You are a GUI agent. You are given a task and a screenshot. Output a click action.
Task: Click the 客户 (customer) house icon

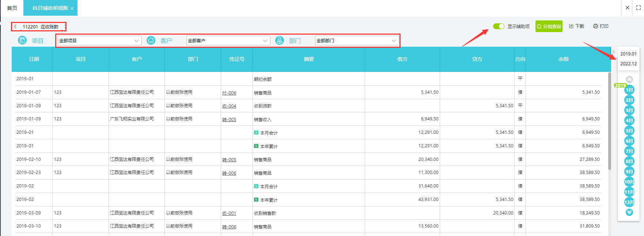[x=151, y=40]
